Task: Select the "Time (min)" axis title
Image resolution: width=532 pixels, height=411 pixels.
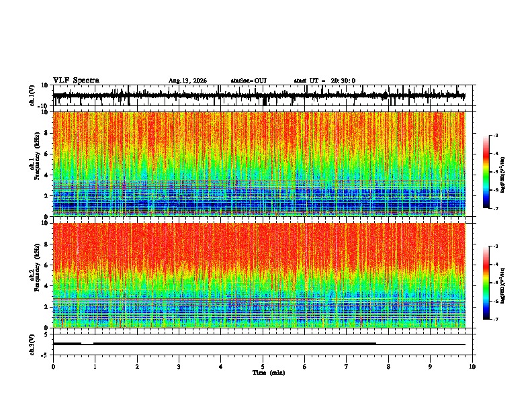Action: (269, 373)
